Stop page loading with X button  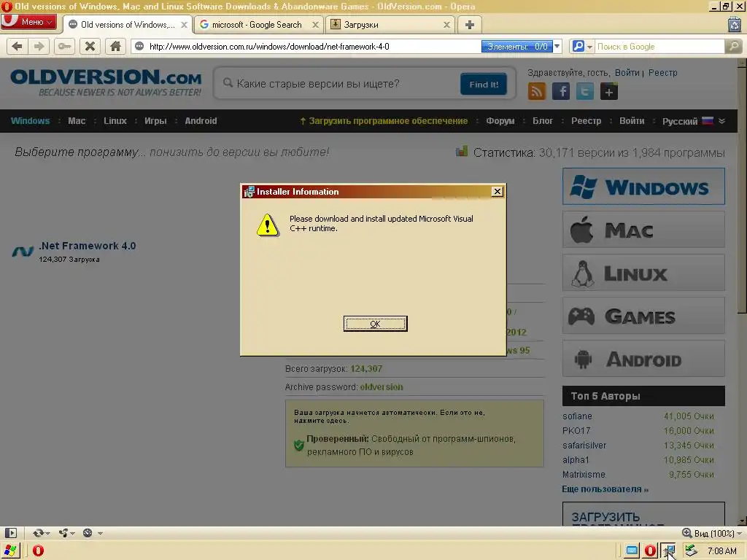tap(90, 46)
